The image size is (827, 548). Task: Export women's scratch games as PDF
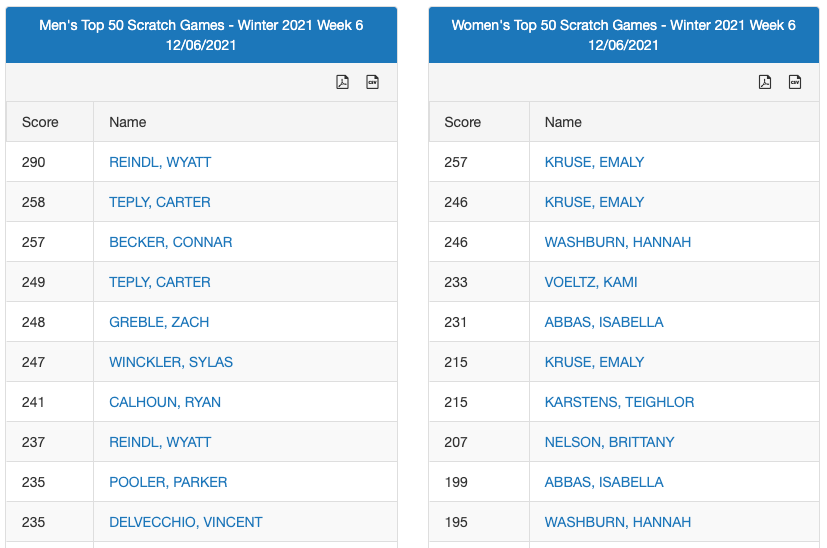point(765,82)
